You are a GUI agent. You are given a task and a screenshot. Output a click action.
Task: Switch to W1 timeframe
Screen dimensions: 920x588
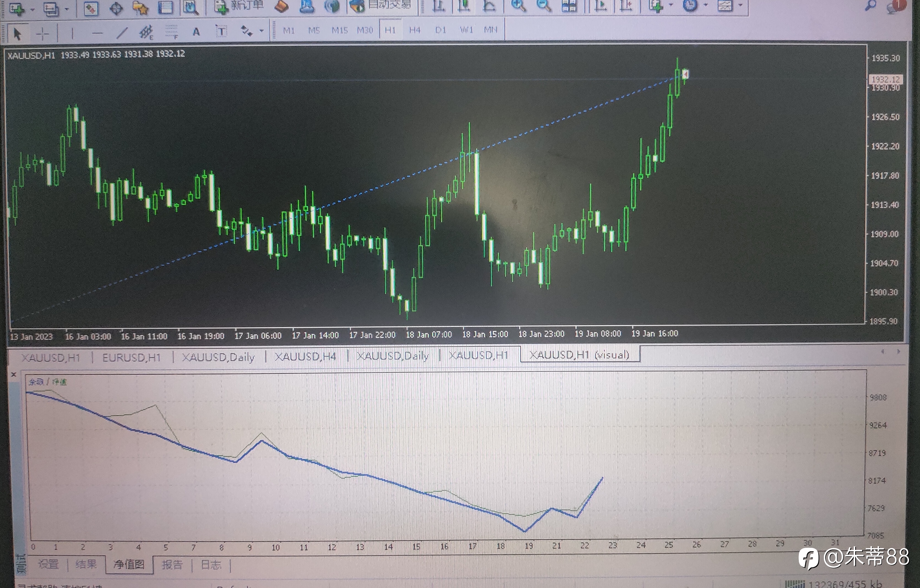[466, 29]
